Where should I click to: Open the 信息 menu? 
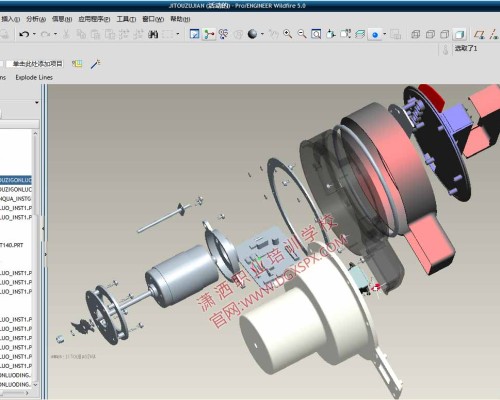(x=62, y=19)
